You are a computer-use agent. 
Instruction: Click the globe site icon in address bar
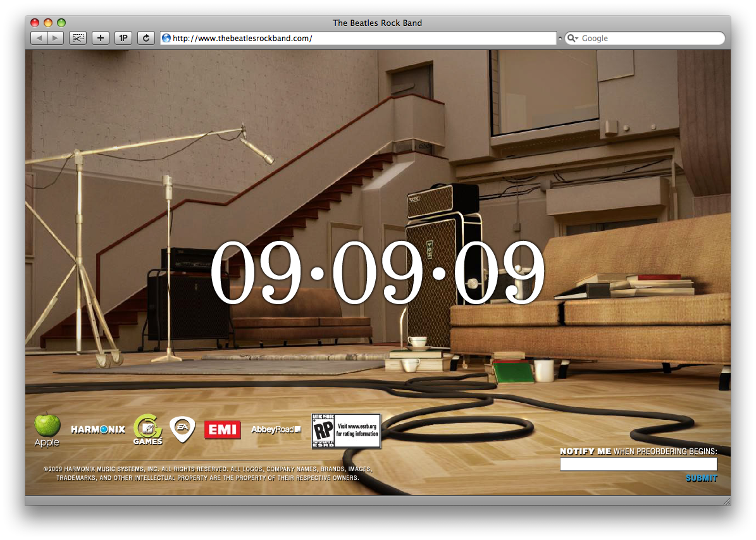point(166,38)
